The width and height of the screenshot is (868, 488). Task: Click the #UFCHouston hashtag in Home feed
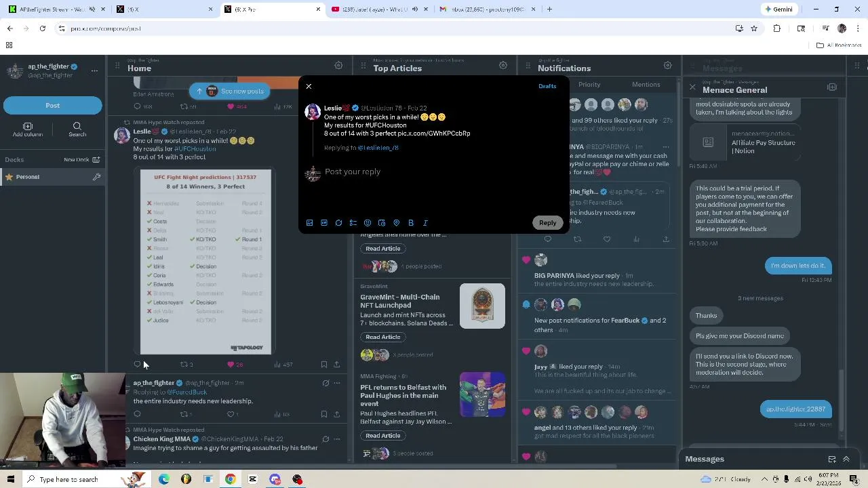click(195, 148)
